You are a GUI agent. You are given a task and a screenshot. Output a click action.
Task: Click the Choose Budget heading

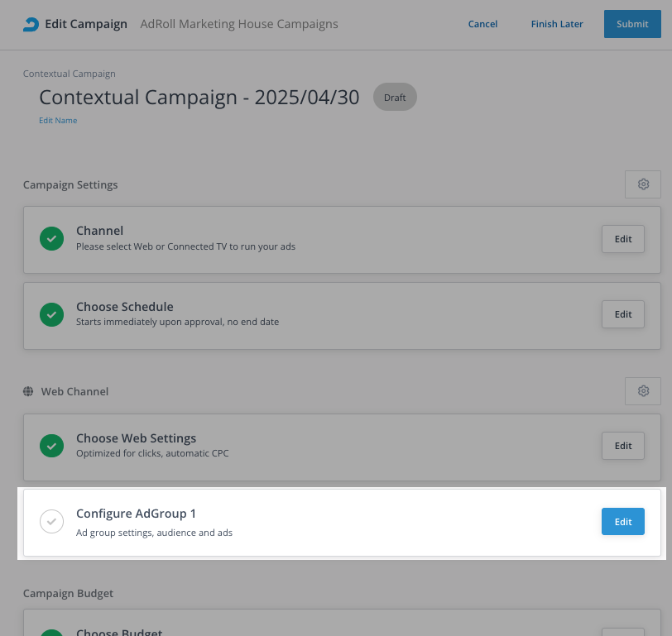coord(119,632)
